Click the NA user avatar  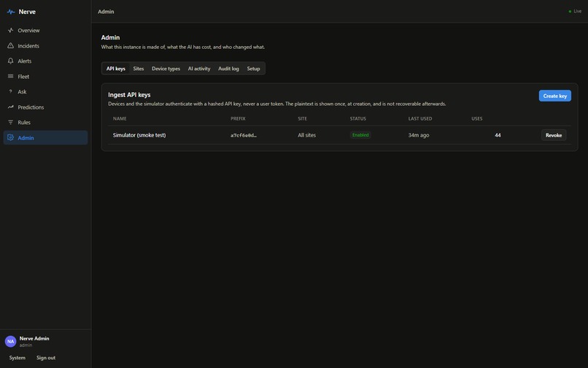10,341
